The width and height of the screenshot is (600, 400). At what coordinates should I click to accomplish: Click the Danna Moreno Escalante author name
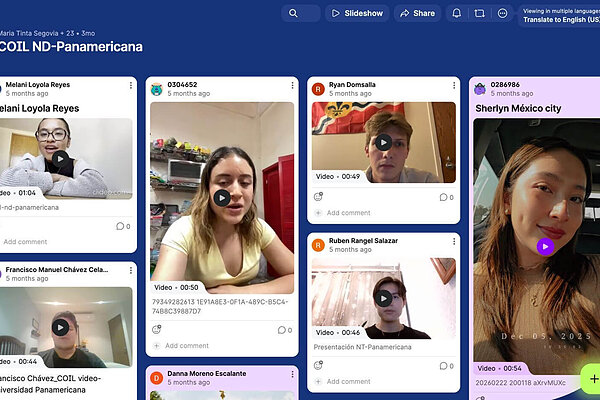click(x=207, y=374)
